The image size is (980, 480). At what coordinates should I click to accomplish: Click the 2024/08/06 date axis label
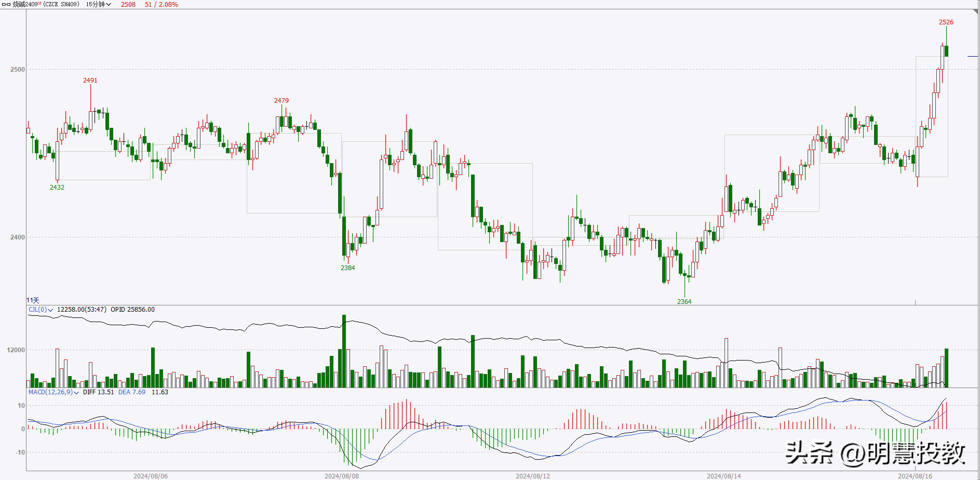point(150,476)
